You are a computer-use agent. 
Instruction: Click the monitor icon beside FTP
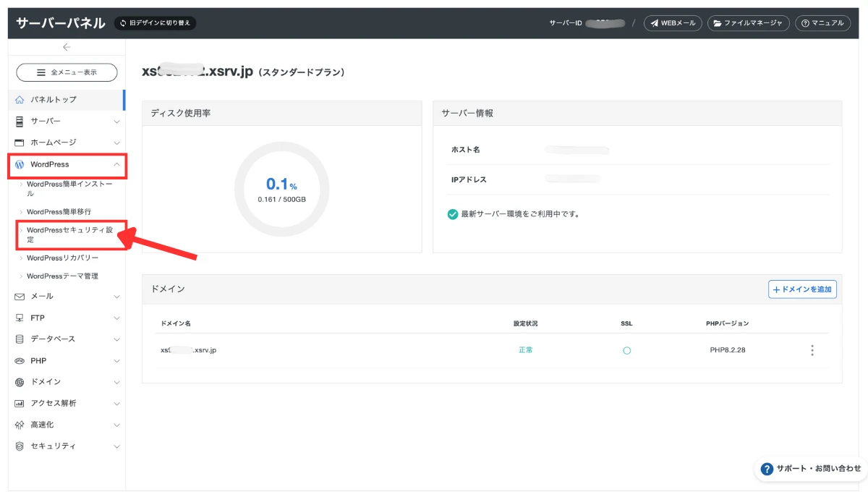(20, 318)
